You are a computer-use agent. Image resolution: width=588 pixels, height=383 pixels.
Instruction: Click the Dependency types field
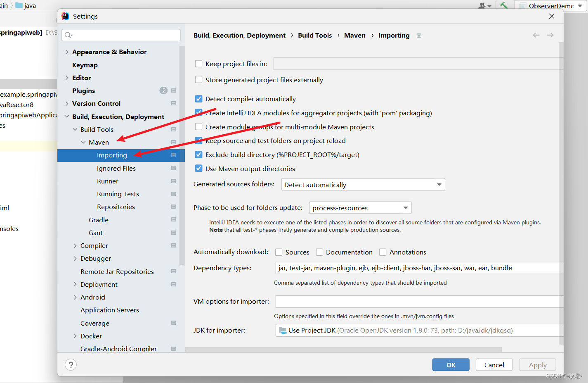point(419,268)
